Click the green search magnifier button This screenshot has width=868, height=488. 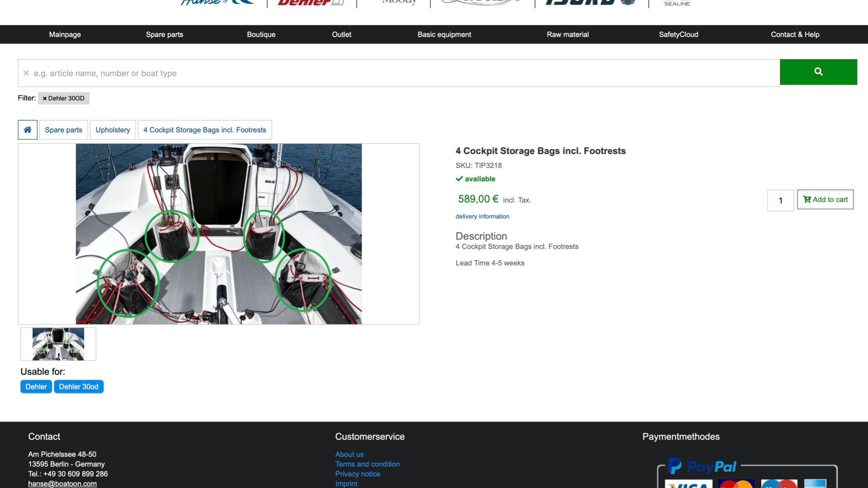click(x=818, y=72)
